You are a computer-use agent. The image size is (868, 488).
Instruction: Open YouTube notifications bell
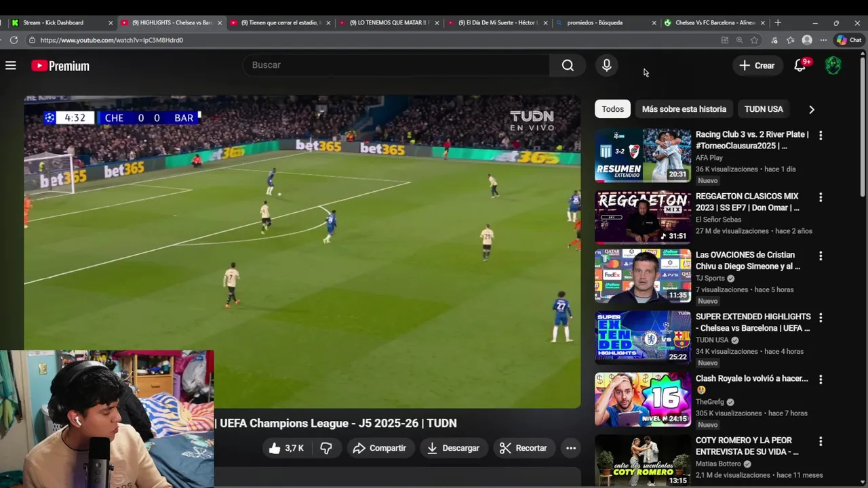tap(801, 65)
